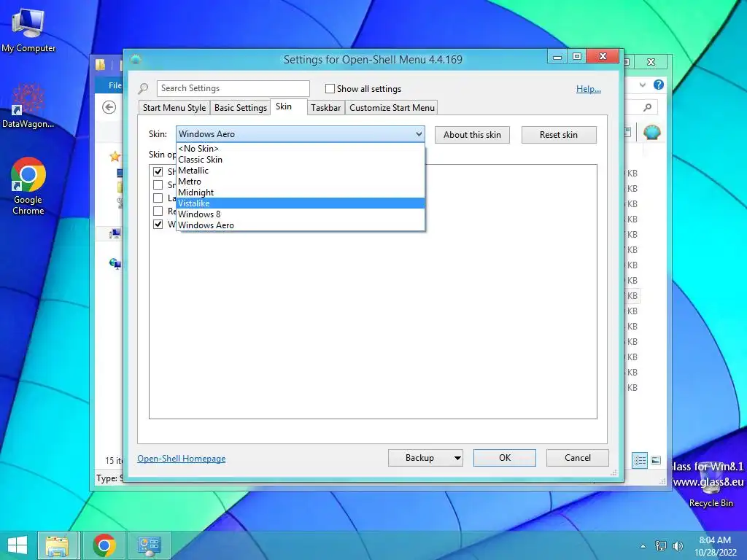Launch Chrome from the taskbar
Screen dimensions: 747x560
[104, 545]
